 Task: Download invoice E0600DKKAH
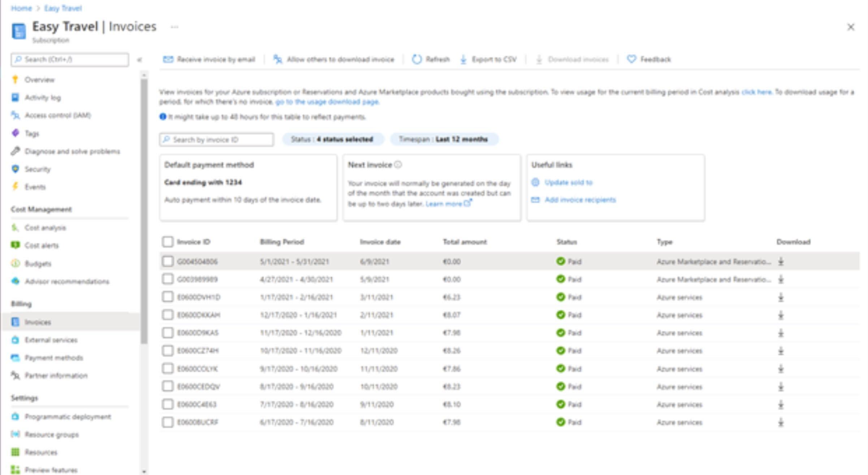click(x=781, y=315)
